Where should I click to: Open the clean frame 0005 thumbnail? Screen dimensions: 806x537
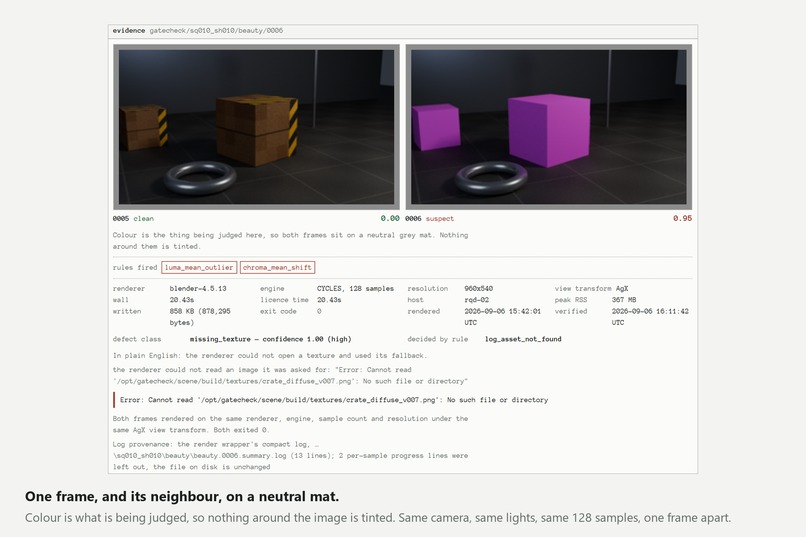pyautogui.click(x=256, y=127)
